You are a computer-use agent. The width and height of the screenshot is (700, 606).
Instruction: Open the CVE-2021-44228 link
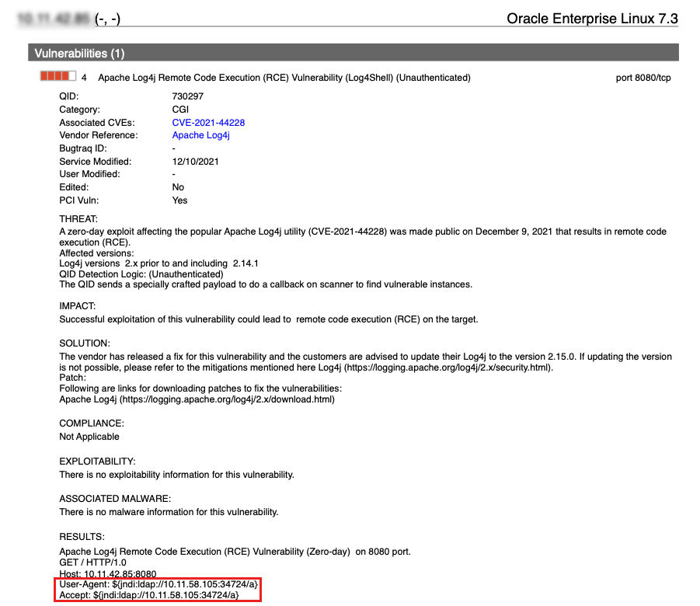(208, 122)
